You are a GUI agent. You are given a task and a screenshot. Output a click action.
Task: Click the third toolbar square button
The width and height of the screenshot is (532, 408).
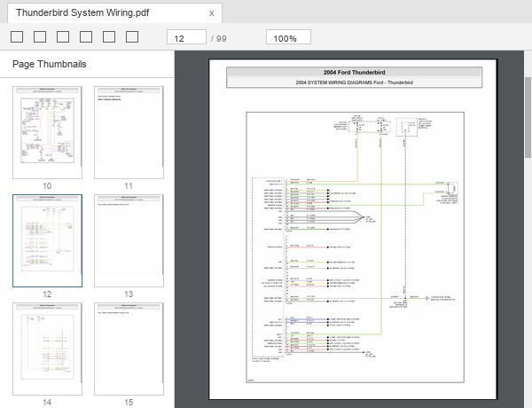click(63, 36)
